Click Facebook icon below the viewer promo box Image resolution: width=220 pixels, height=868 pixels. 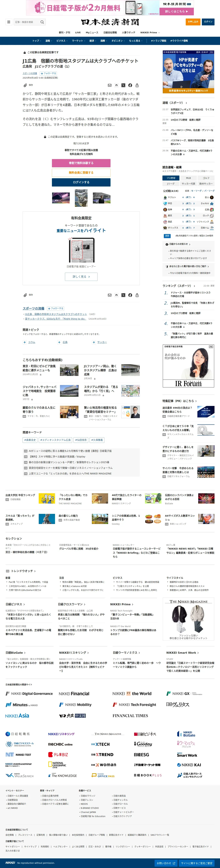point(130,295)
